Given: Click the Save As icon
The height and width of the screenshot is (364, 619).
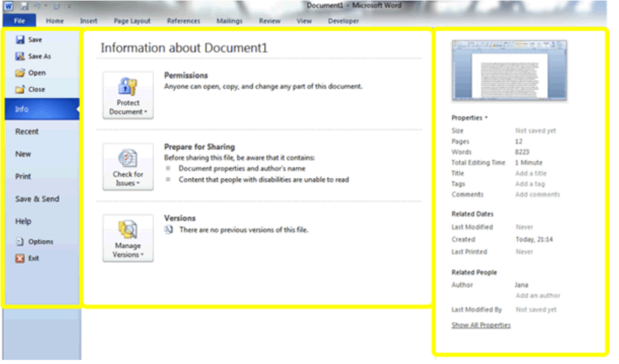Looking at the screenshot, I should [19, 56].
